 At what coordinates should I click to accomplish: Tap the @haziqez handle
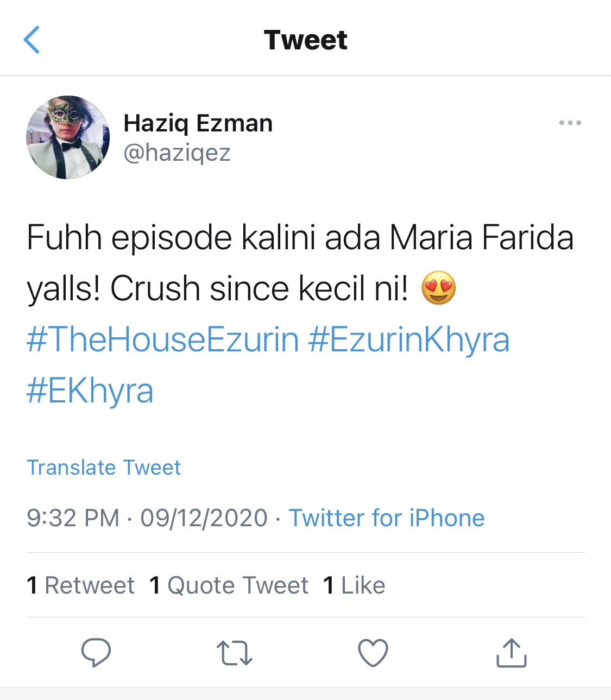click(177, 153)
